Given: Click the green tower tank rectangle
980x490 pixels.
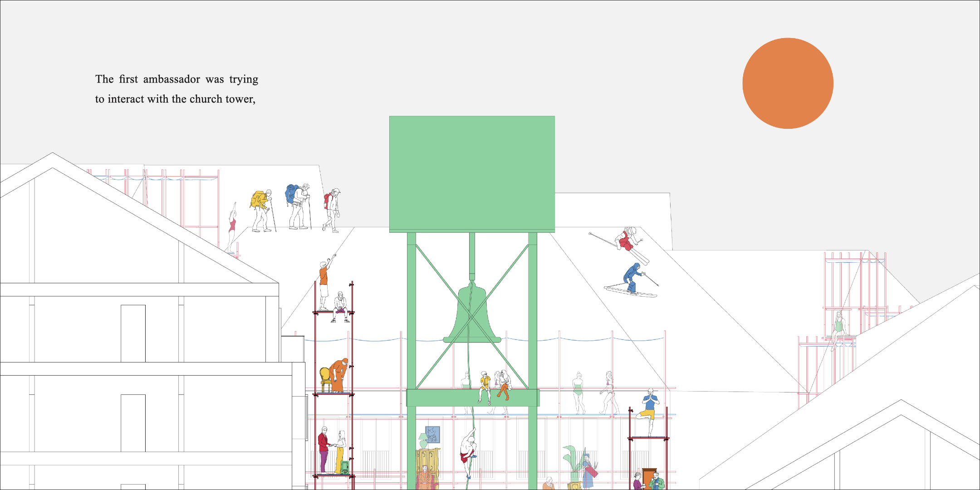Looking at the screenshot, I should [472, 173].
